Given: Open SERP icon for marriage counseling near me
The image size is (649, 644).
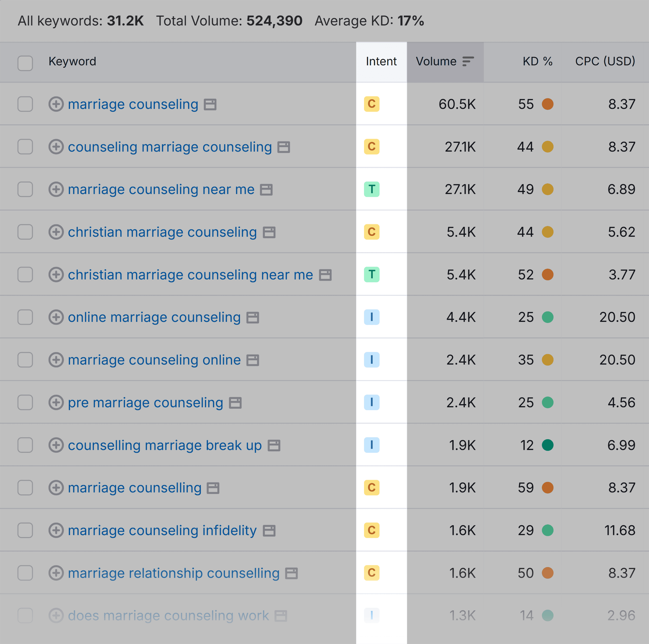Looking at the screenshot, I should click(x=266, y=190).
